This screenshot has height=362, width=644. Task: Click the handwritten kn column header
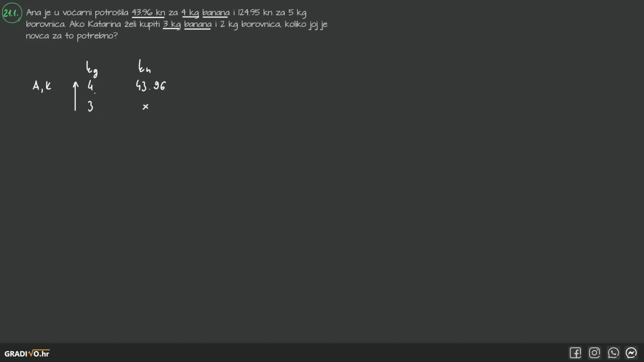145,66
